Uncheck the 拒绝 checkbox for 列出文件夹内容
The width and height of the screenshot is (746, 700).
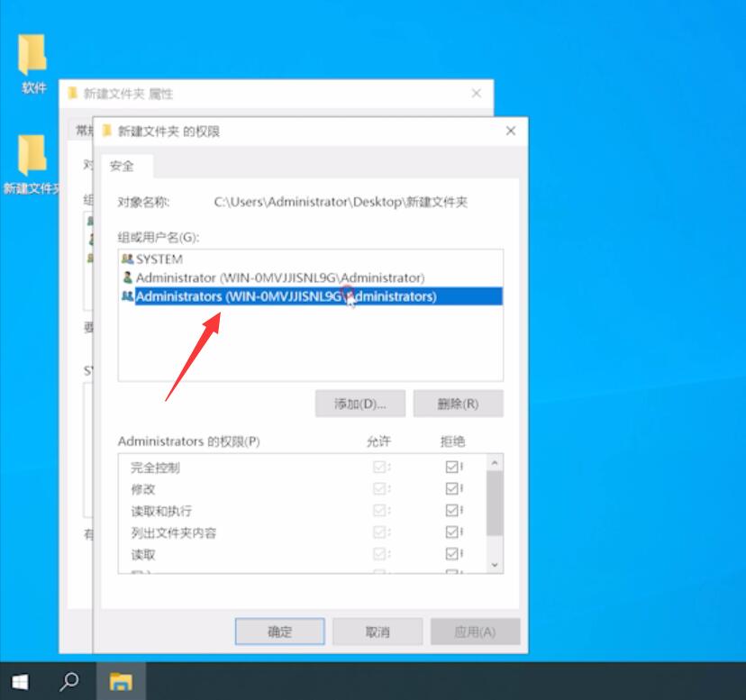click(451, 532)
